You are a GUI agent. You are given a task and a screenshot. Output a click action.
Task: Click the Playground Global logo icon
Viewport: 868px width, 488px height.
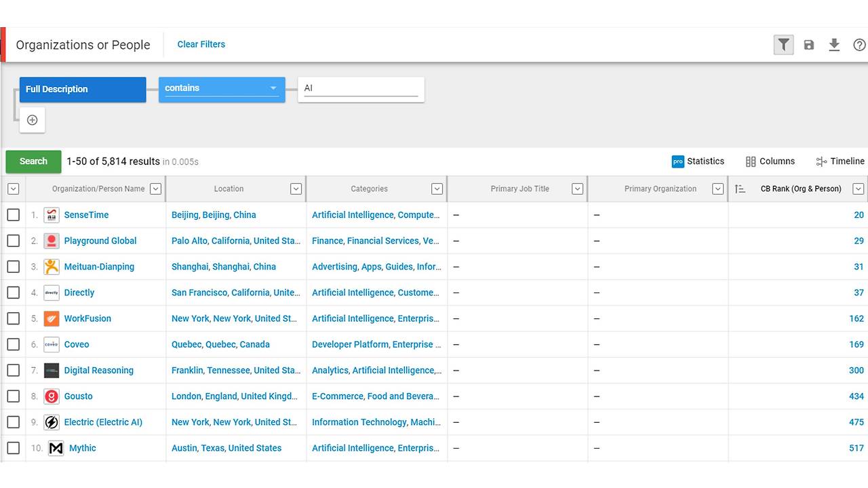coord(52,241)
